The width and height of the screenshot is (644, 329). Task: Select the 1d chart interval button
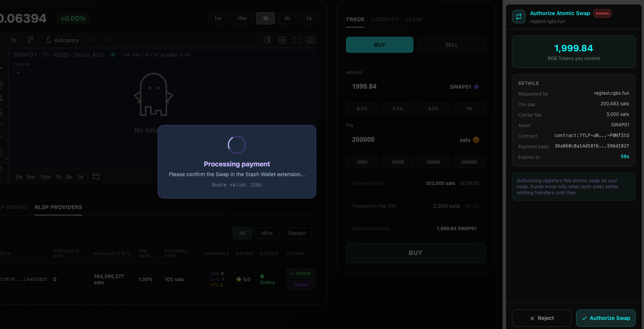tap(309, 18)
